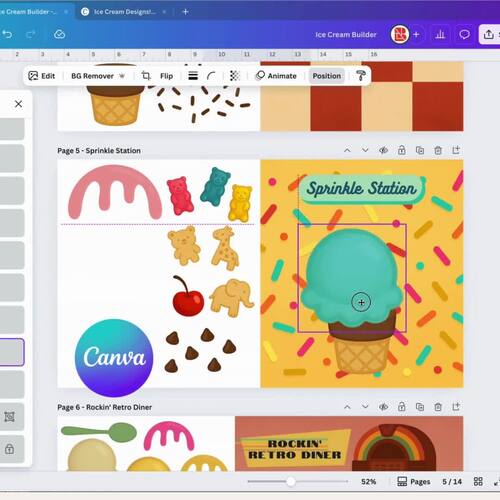Add a collaborator with the plus icon
The height and width of the screenshot is (500, 500).
point(416,34)
